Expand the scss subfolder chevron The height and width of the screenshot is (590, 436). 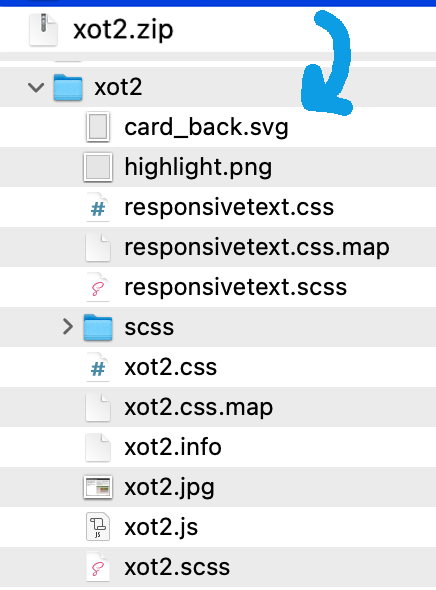[x=68, y=327]
